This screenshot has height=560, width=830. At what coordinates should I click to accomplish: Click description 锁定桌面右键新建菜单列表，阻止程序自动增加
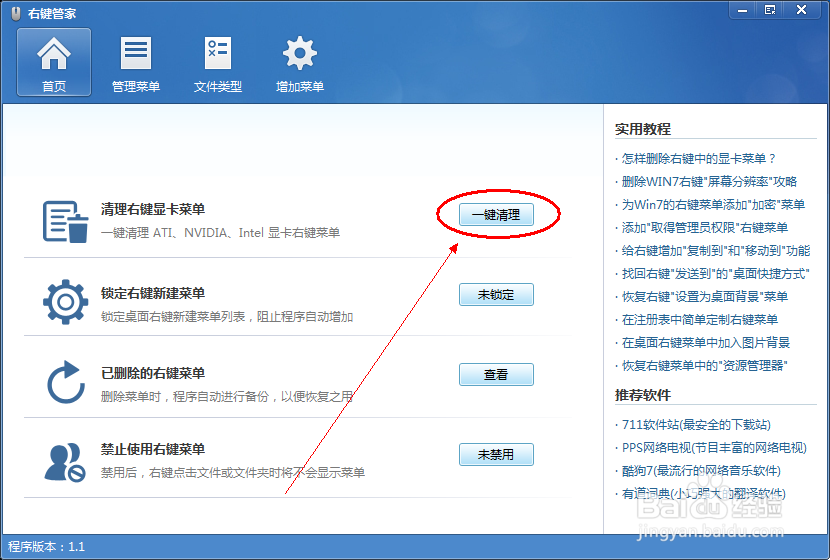(227, 317)
